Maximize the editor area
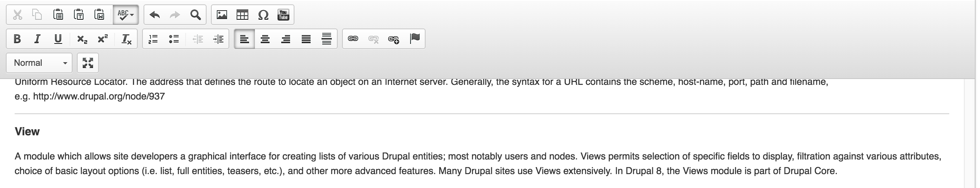 pyautogui.click(x=88, y=63)
